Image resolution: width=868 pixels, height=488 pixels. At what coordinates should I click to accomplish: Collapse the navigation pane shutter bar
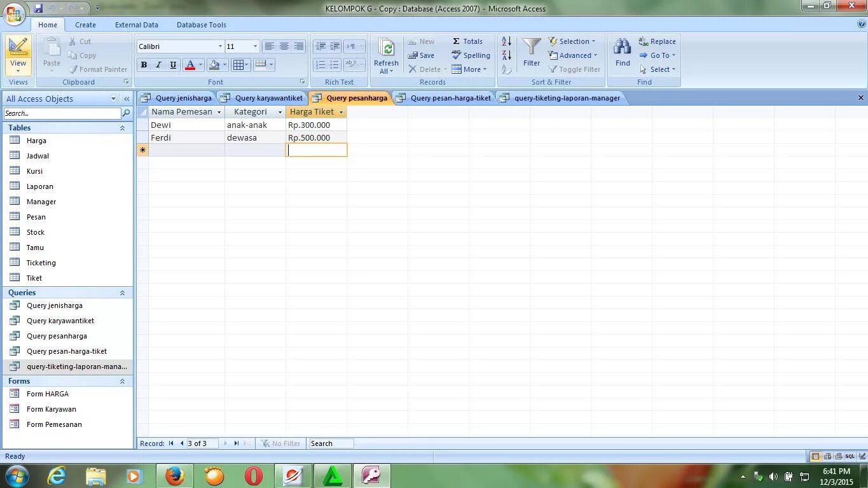(x=127, y=99)
